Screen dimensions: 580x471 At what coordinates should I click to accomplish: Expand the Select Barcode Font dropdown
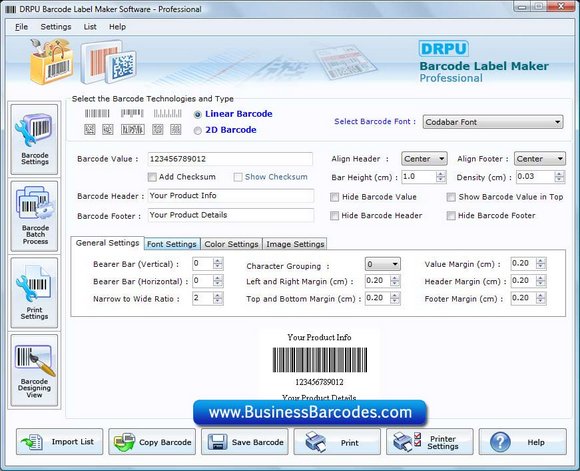493,122
